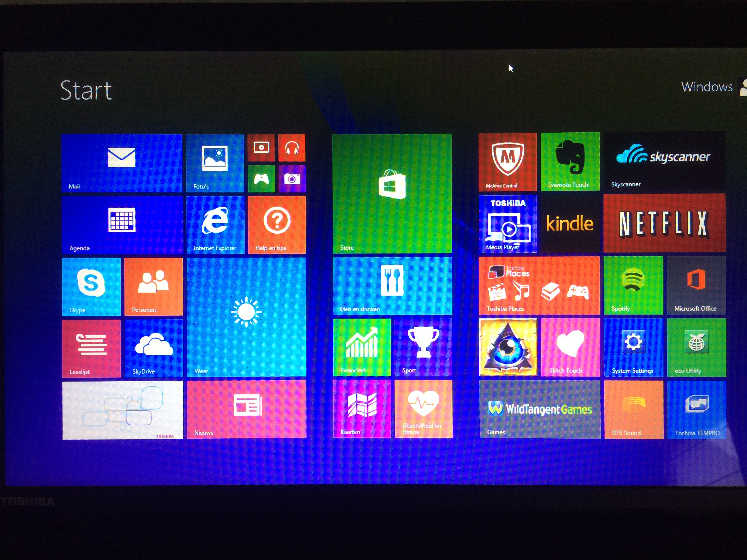Launch Evernote Touch tile
This screenshot has width=747, height=560.
570,162
